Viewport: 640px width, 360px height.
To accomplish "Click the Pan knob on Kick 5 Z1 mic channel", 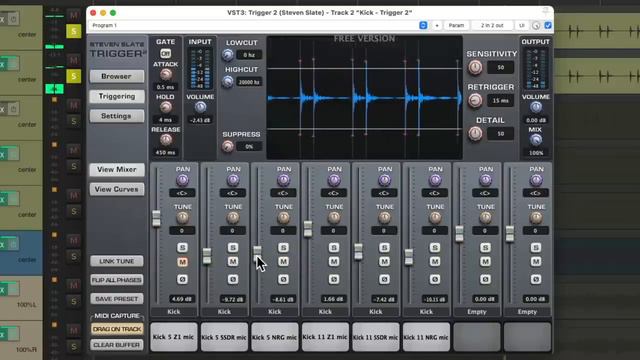I will click(182, 180).
